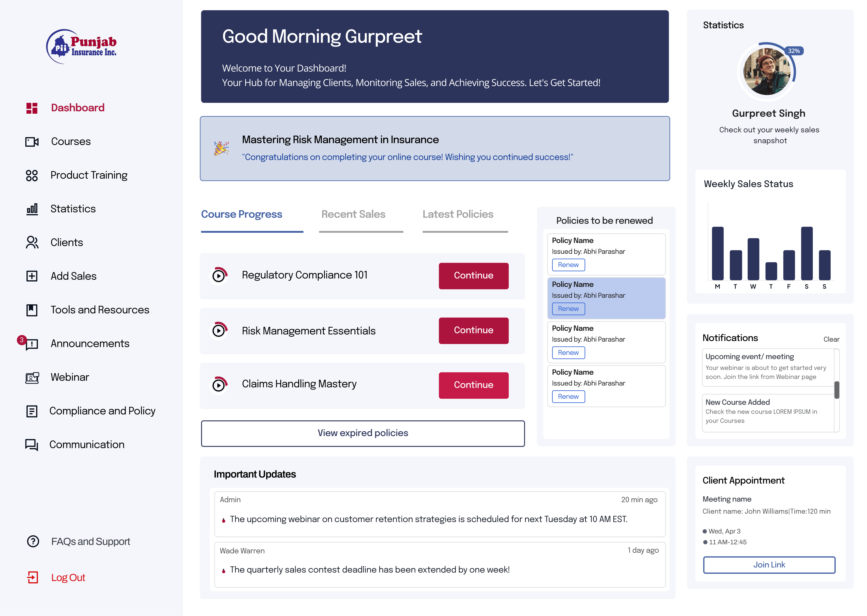Click Continue on Claims Handling Mastery
Screen dimensions: 867x616
[473, 385]
